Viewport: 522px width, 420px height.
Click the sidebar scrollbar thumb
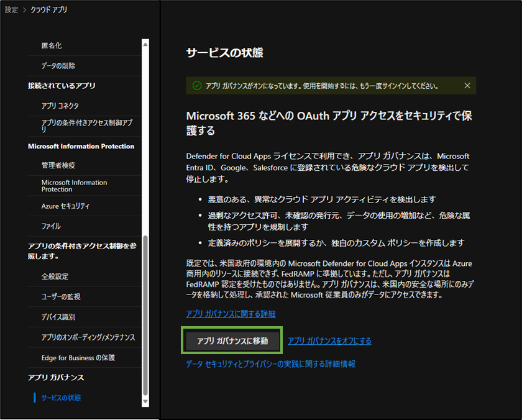click(x=145, y=315)
